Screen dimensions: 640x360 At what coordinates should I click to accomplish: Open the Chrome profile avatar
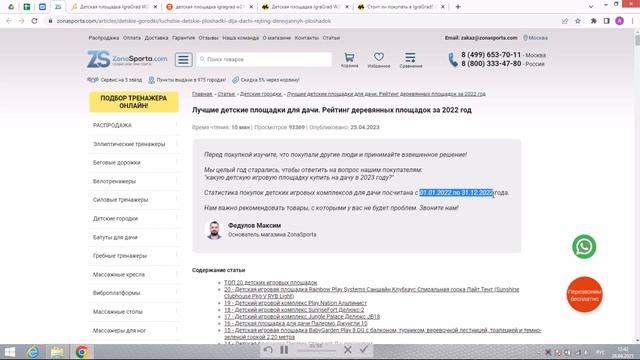click(x=620, y=21)
